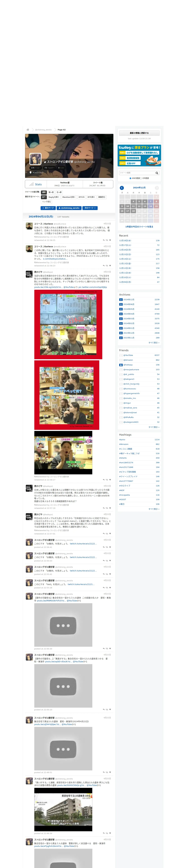Expand Friends list via すべて表示
Viewport: 186px width, 868px height.
154,427
